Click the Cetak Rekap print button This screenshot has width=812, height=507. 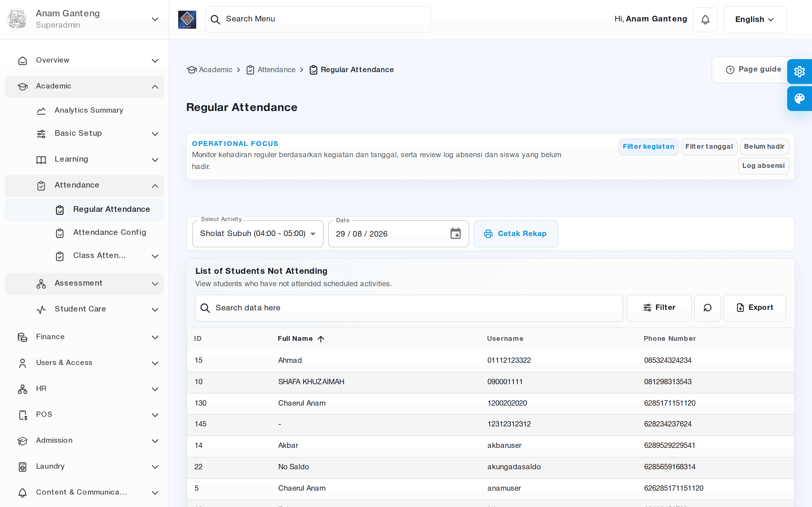pos(515,234)
